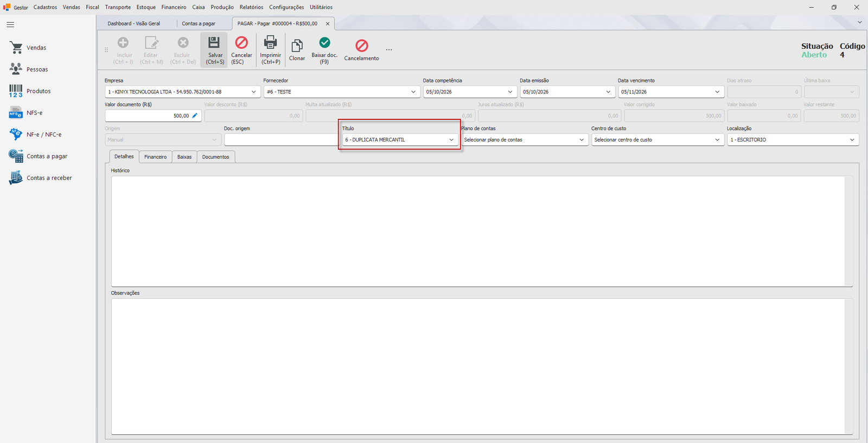868x443 pixels.
Task: Switch to the Baixas tab
Action: pyautogui.click(x=184, y=157)
